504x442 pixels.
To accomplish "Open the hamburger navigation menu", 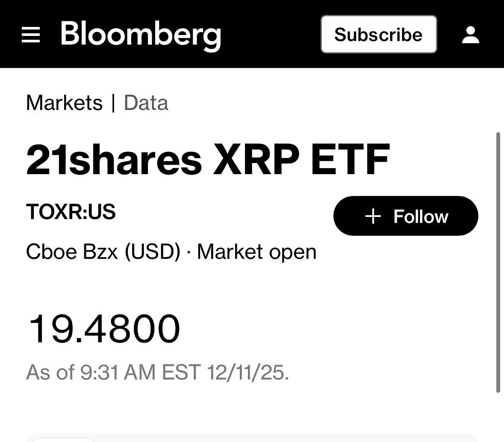I will [x=30, y=35].
